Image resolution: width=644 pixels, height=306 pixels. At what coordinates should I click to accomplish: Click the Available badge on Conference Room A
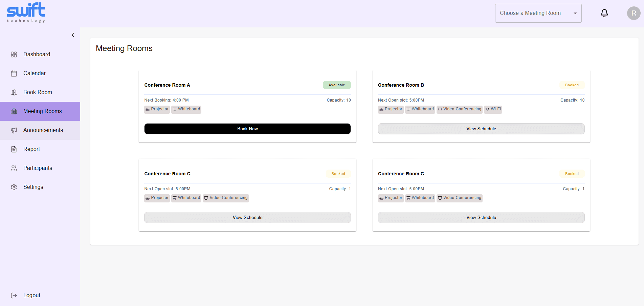pos(337,85)
